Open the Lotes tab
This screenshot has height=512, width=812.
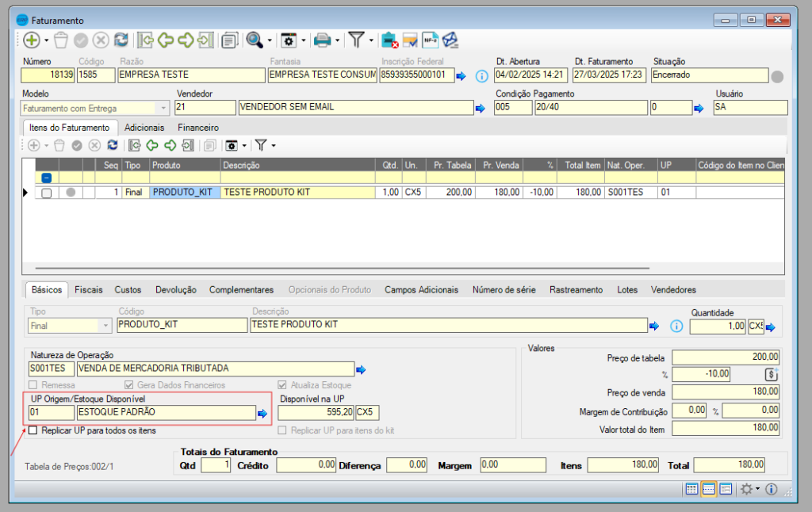(627, 290)
